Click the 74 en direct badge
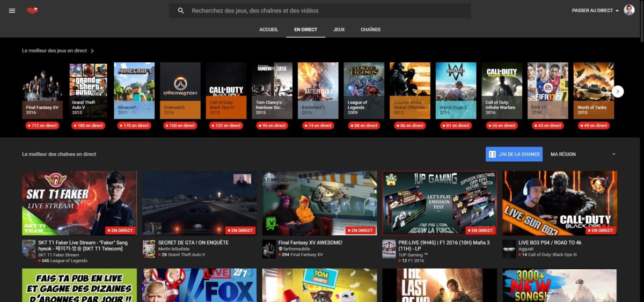 click(318, 126)
